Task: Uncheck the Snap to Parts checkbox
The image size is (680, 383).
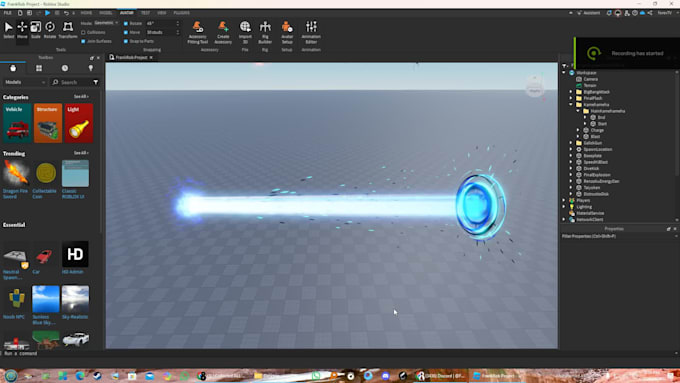Action: point(126,41)
